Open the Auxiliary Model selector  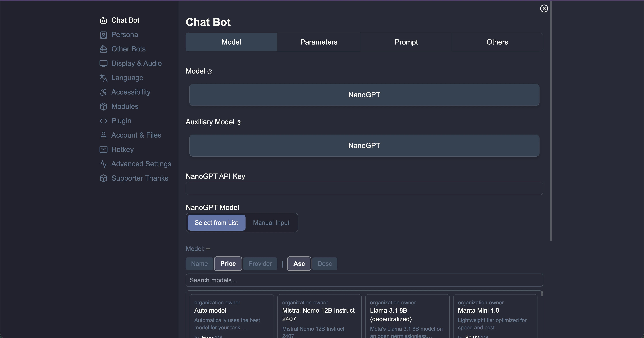click(x=364, y=146)
